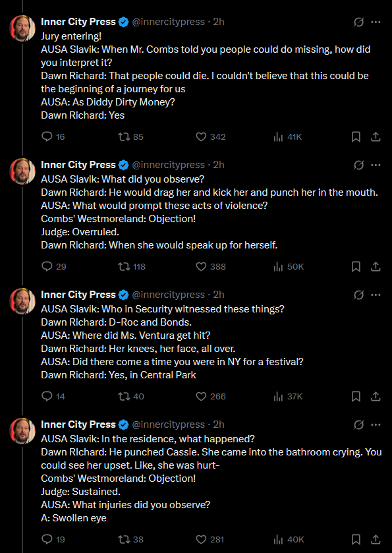The height and width of the screenshot is (553, 392).
Task: Open @innercitypress handle on last tweet
Action: (168, 424)
